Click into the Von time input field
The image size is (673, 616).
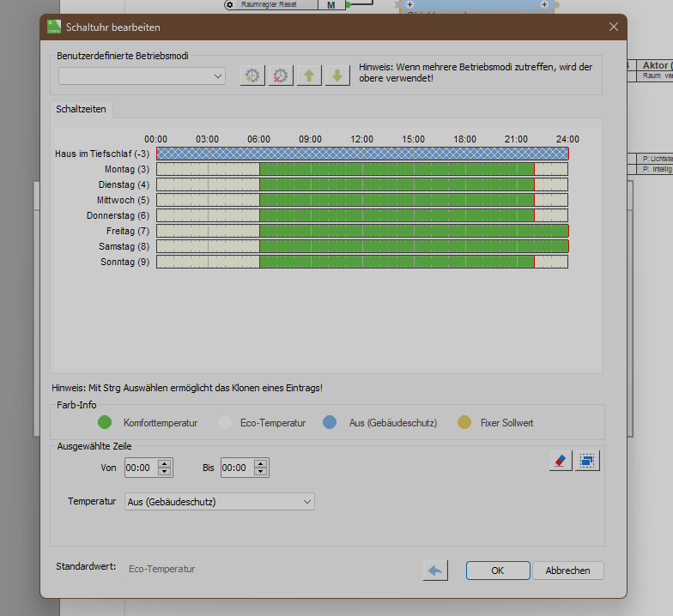pos(140,468)
